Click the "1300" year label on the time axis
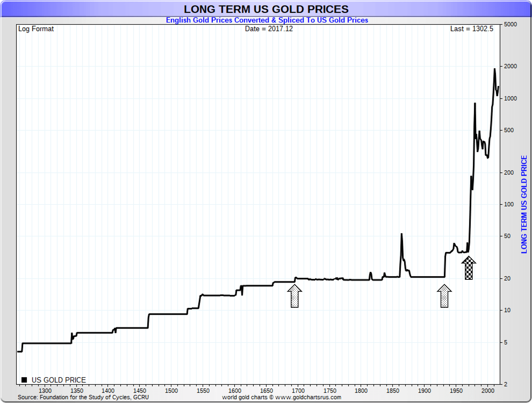 click(45, 390)
